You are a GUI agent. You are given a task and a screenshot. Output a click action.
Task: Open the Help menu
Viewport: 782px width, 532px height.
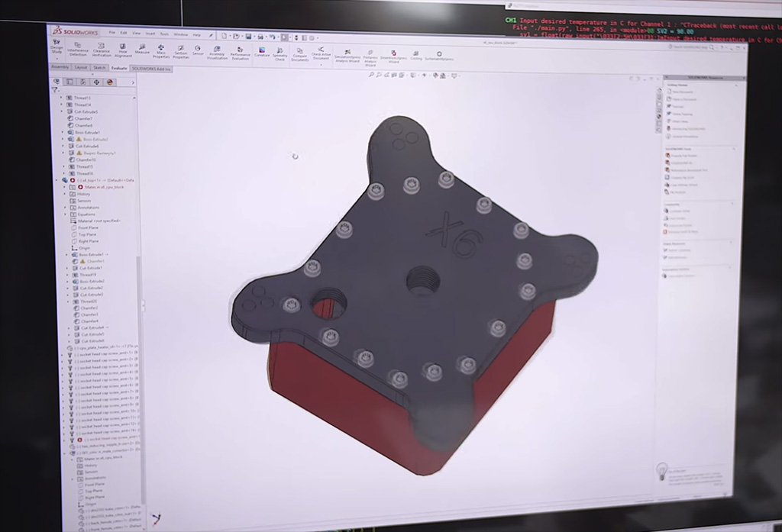tap(196, 35)
